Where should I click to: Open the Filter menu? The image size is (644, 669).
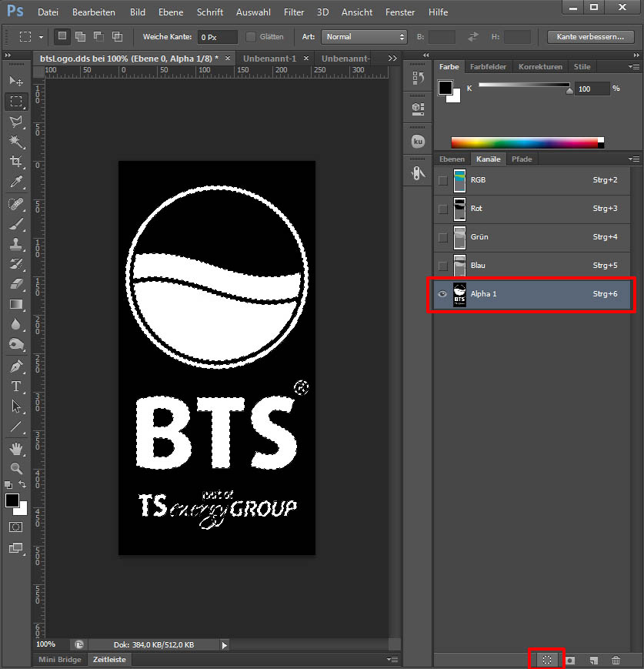click(x=293, y=12)
